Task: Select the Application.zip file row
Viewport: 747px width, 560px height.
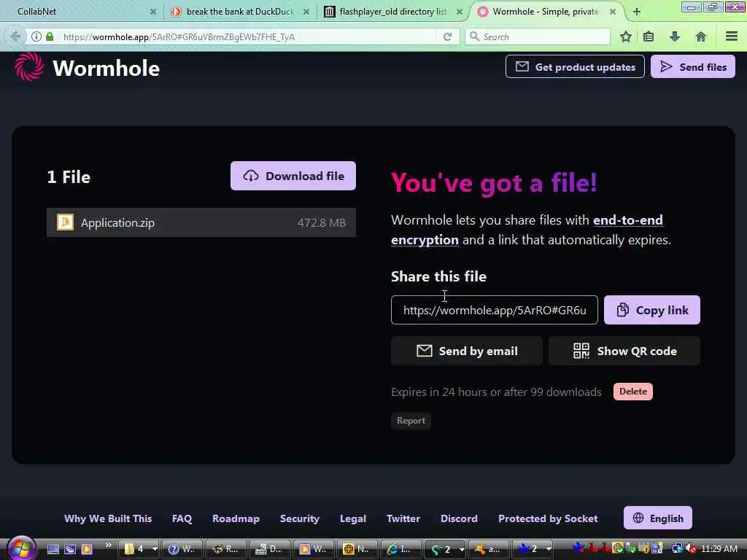Action: click(201, 222)
